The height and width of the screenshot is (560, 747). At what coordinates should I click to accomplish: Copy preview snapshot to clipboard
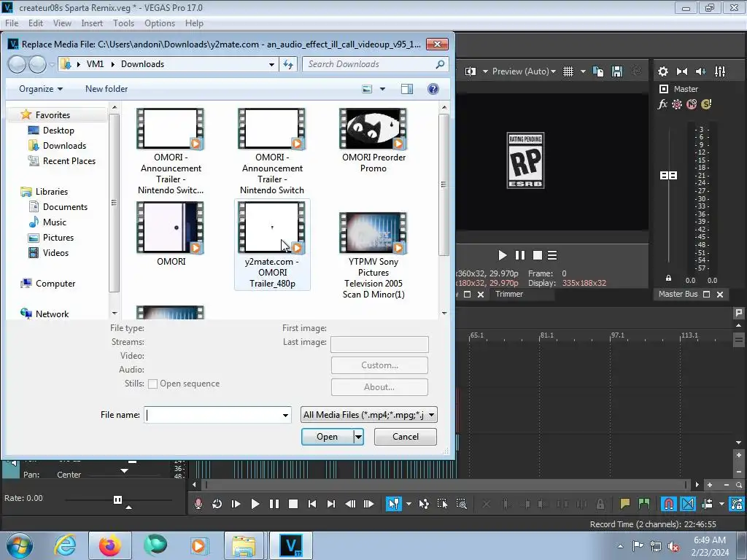pyautogui.click(x=598, y=71)
